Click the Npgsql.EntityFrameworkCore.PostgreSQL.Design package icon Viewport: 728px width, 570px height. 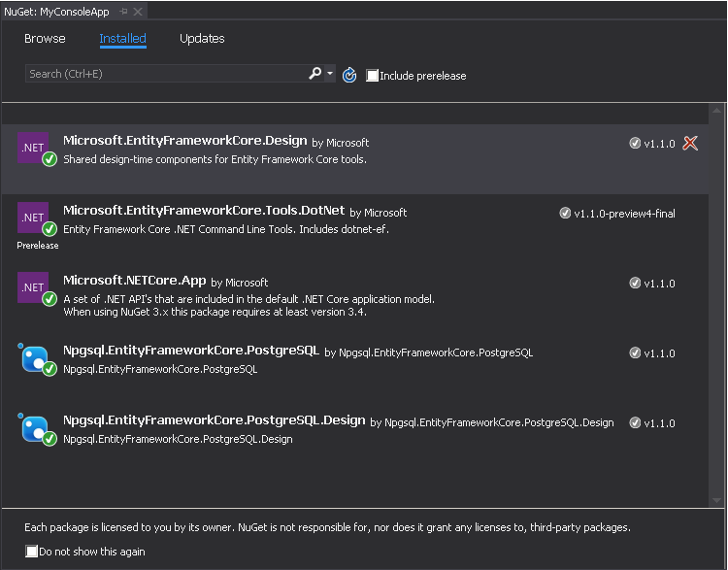[35, 428]
